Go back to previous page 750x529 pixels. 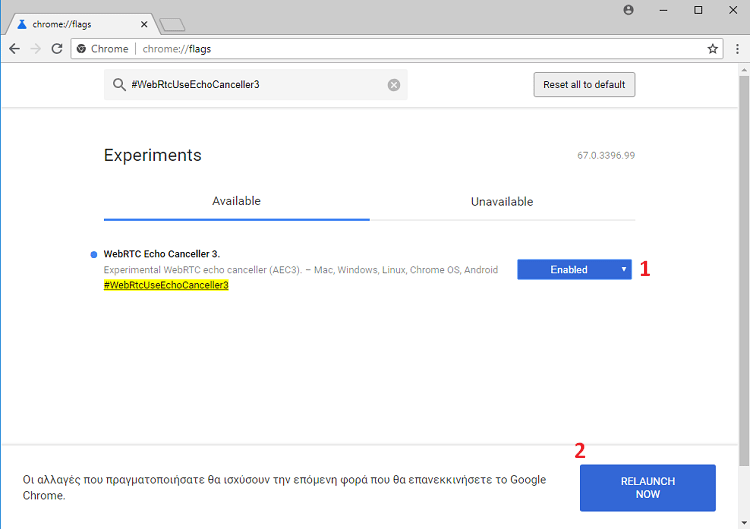pyautogui.click(x=14, y=49)
